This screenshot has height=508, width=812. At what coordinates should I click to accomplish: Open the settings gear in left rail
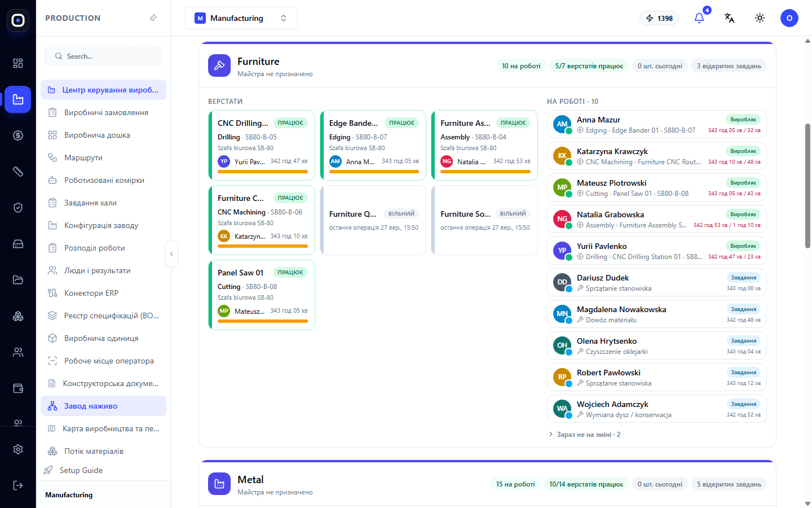[x=18, y=449]
